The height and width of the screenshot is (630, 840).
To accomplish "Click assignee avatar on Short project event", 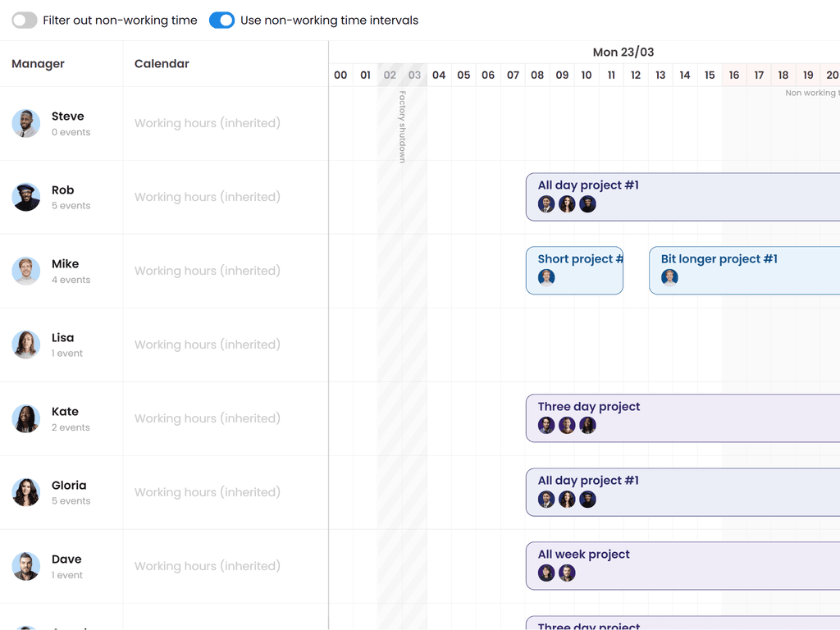I will [546, 278].
